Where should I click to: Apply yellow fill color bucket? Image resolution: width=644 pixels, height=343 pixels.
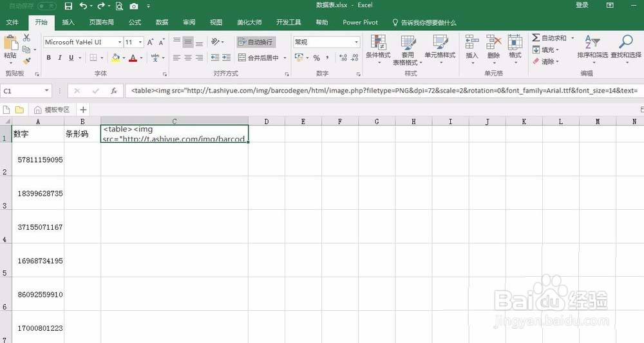pyautogui.click(x=115, y=58)
